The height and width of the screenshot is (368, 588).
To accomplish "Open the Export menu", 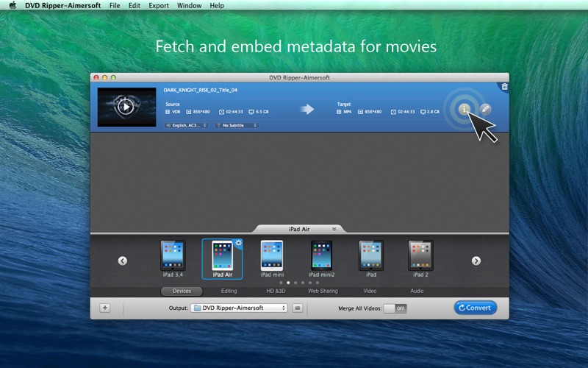I will tap(159, 6).
